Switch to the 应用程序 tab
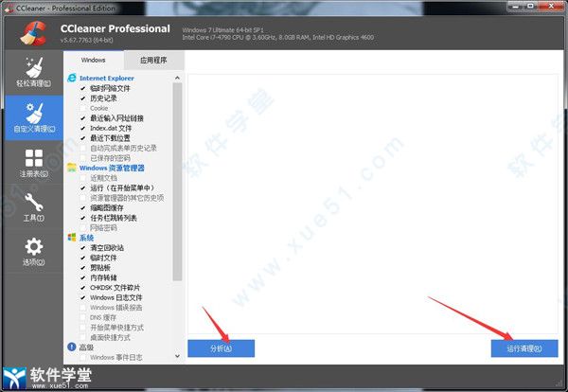 (153, 61)
